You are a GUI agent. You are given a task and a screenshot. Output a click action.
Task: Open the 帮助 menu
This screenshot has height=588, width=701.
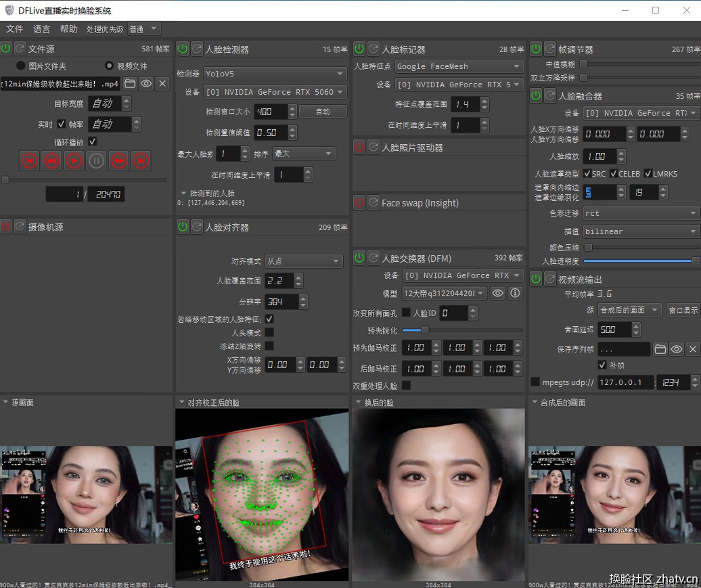click(68, 29)
